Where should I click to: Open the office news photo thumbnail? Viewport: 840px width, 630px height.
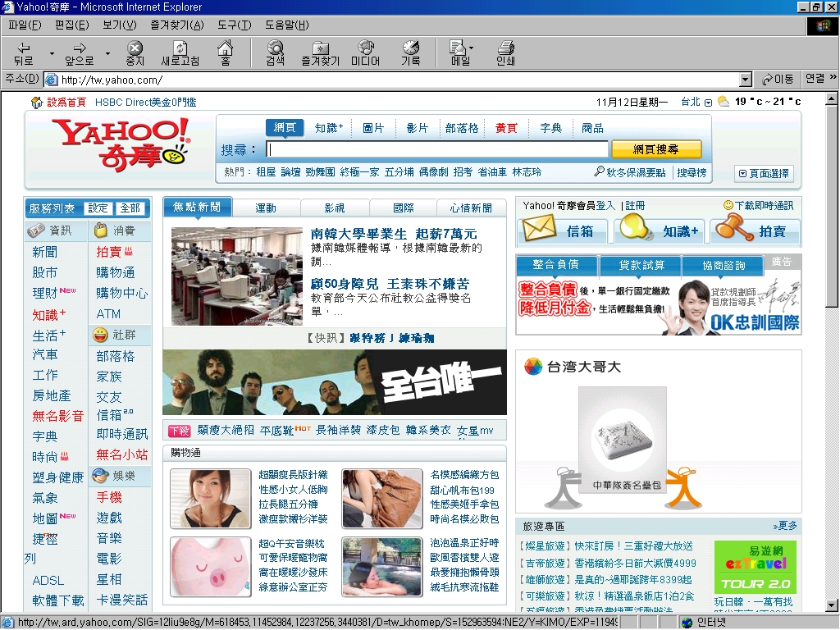click(x=237, y=276)
